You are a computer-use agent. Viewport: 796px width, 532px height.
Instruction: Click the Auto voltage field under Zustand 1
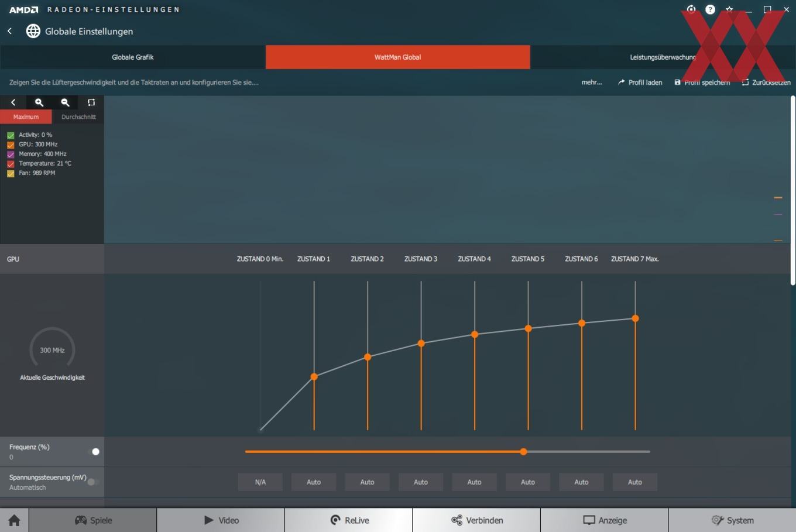(x=314, y=482)
